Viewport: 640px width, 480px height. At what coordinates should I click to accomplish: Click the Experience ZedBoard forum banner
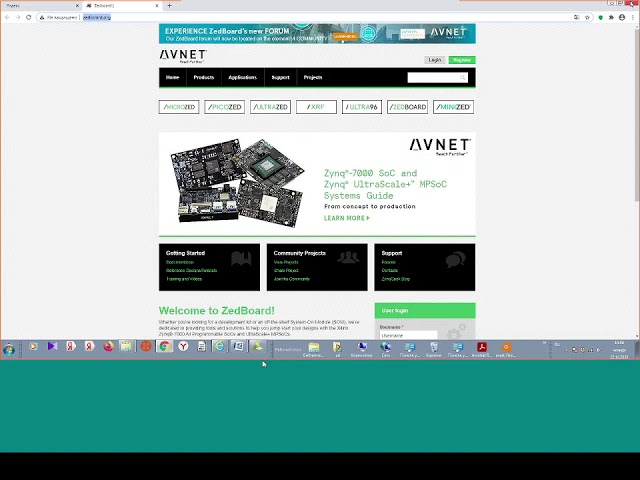point(317,33)
